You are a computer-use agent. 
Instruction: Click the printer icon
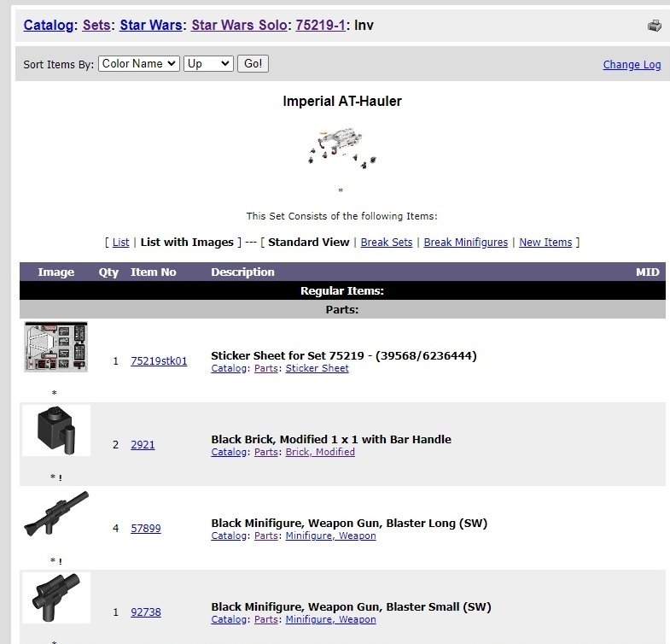(x=655, y=26)
